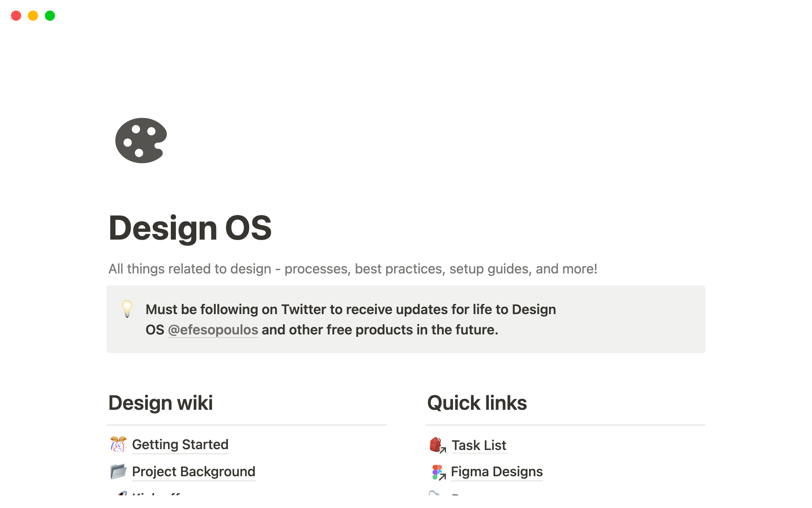
Task: Minimize the window with the yellow button
Action: click(33, 16)
